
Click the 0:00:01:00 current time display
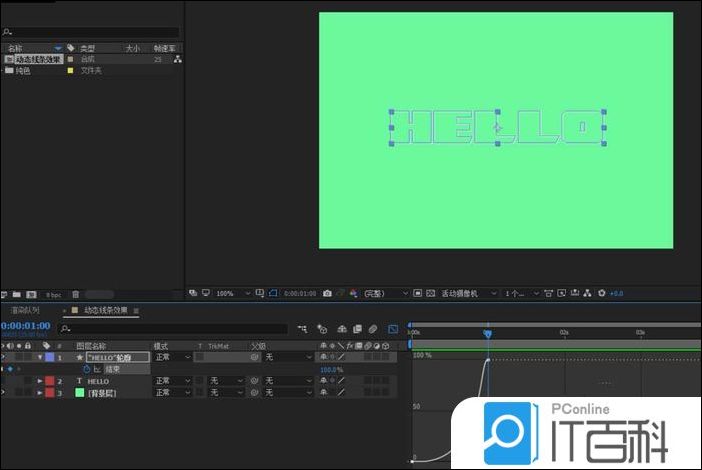[26, 326]
